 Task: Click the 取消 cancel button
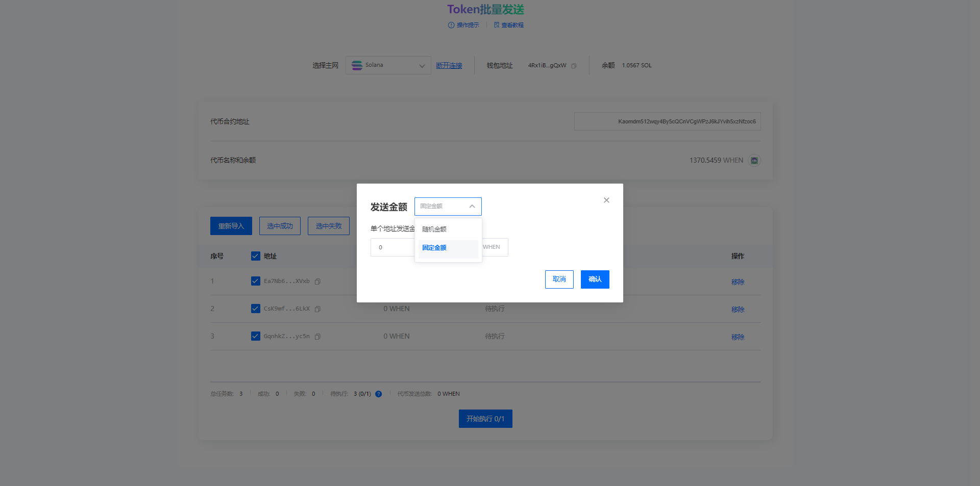tap(559, 279)
